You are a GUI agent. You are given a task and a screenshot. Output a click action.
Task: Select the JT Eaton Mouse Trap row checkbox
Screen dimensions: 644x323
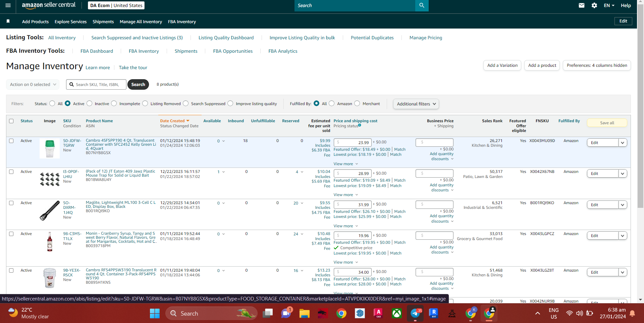[x=11, y=172]
